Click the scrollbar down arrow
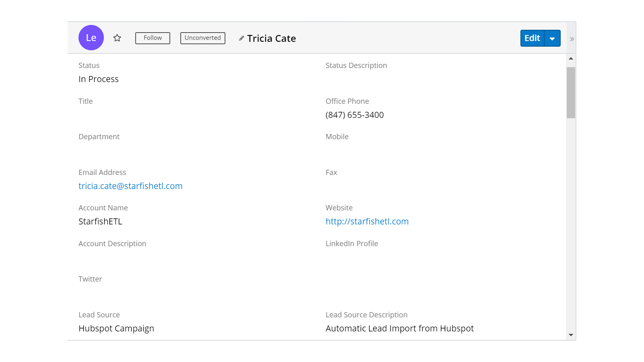 click(571, 335)
